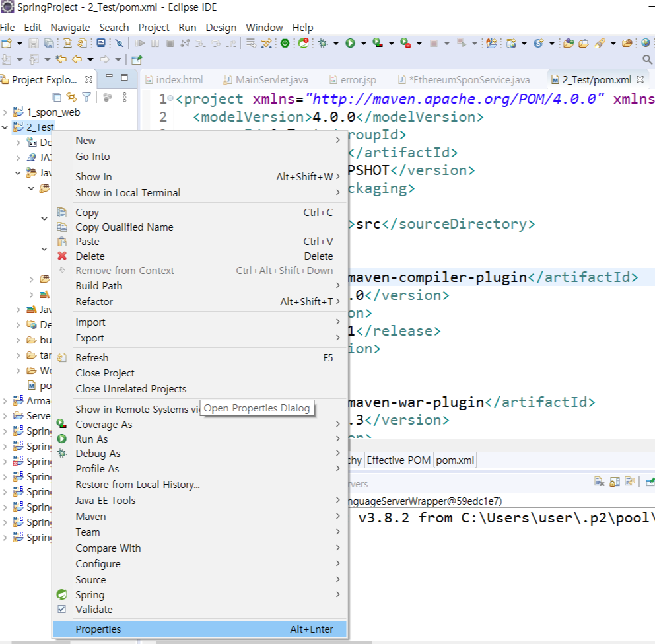This screenshot has width=655, height=644.
Task: Open the Run dropdown arrow
Action: coord(363,43)
